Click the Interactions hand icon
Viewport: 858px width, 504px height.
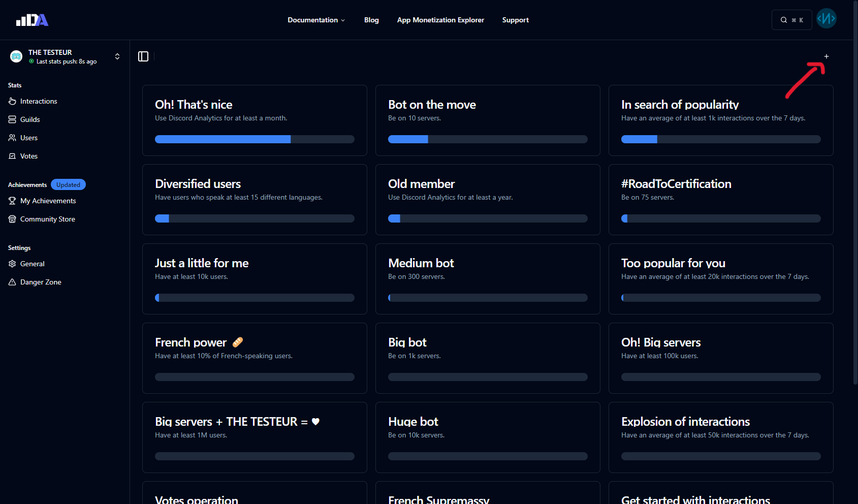(x=12, y=101)
